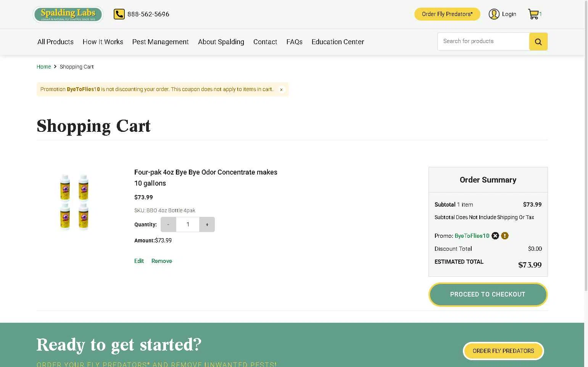Click the page vertical scrollbar
The height and width of the screenshot is (367, 588).
(x=586, y=146)
